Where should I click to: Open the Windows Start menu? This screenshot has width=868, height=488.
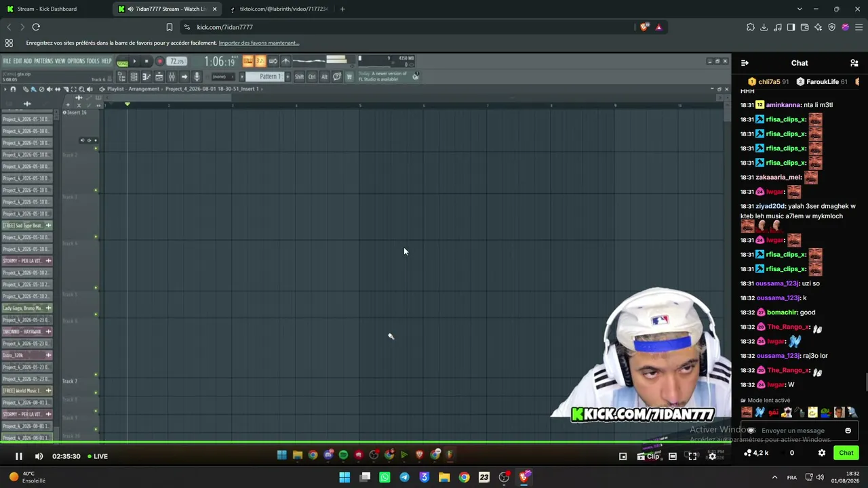[344, 477]
